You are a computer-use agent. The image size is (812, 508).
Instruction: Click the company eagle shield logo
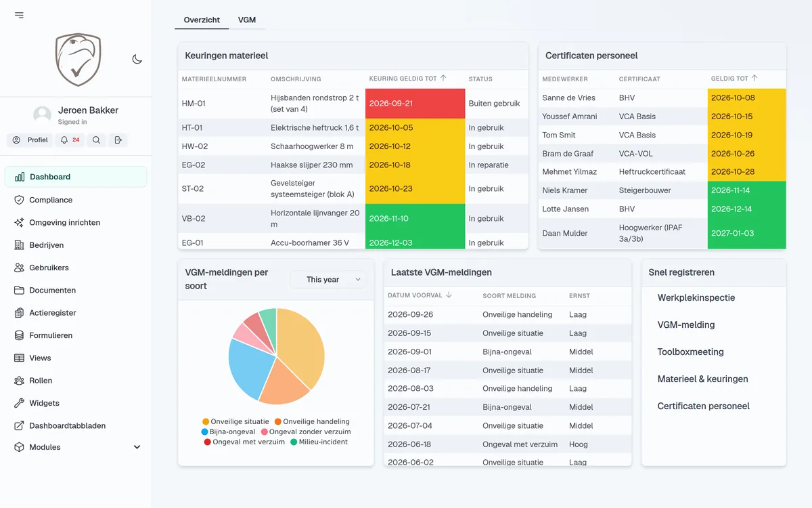coord(78,59)
